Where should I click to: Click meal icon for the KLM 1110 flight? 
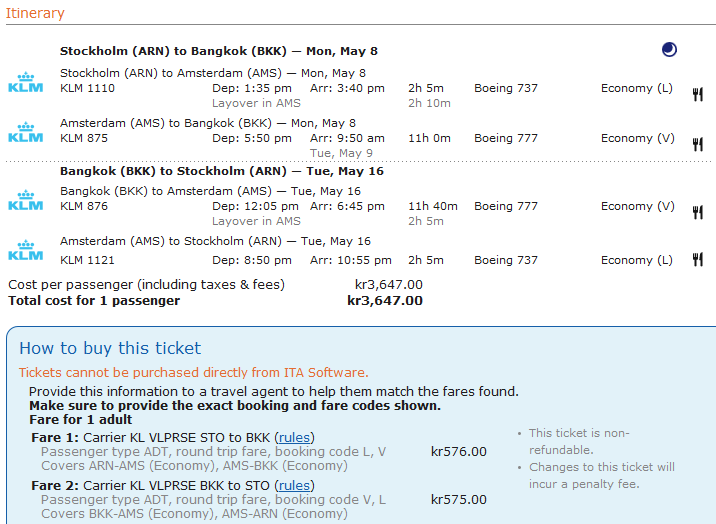[697, 94]
